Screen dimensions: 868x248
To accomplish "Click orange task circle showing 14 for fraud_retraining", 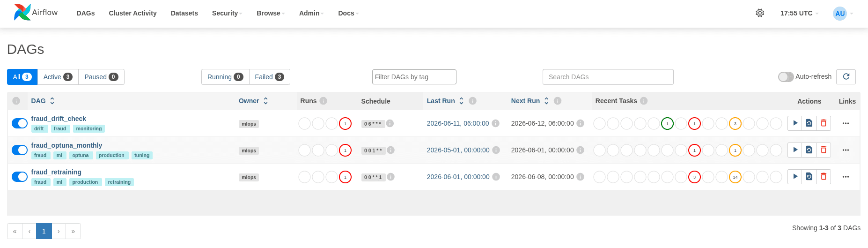I will coord(735,177).
